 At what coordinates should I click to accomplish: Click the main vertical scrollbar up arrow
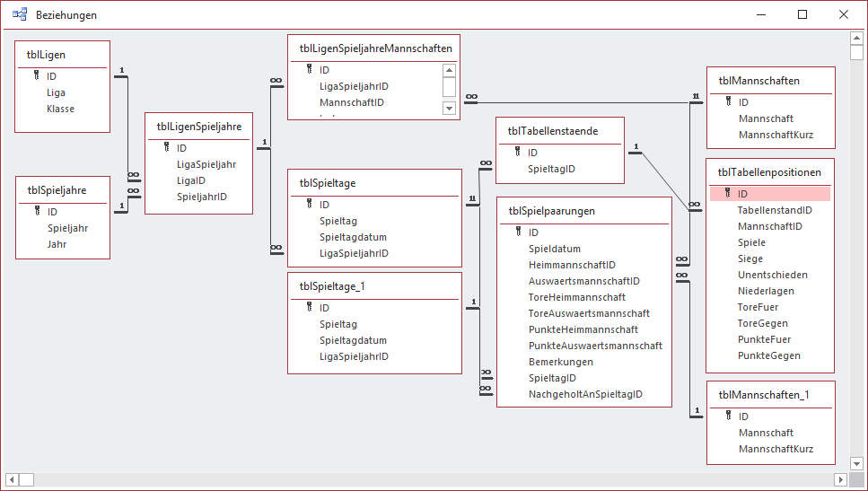[856, 39]
